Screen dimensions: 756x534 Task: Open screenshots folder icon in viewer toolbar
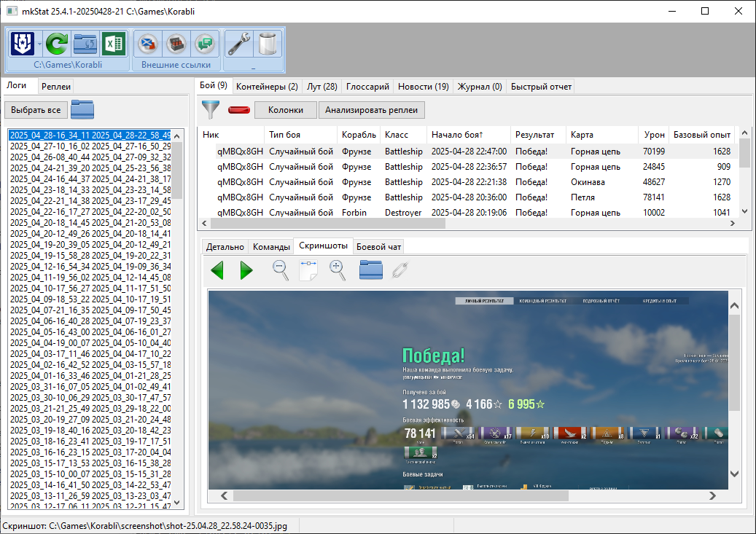point(371,270)
